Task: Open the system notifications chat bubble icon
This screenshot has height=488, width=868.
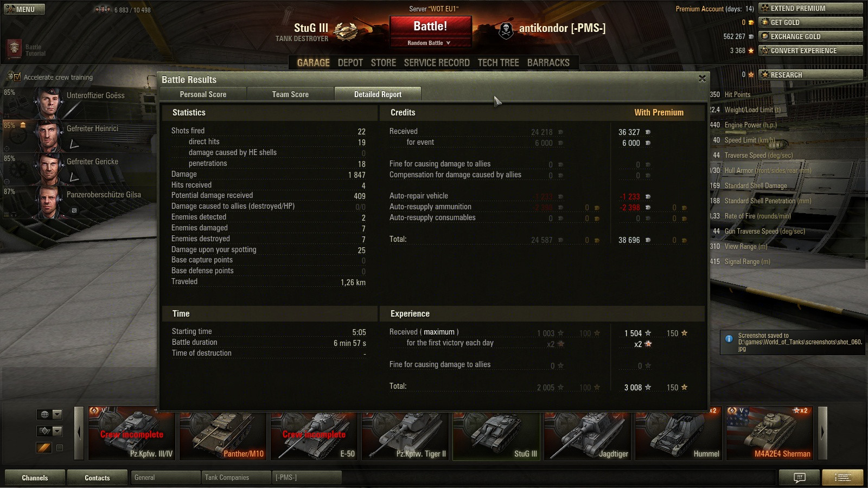Action: tap(799, 477)
